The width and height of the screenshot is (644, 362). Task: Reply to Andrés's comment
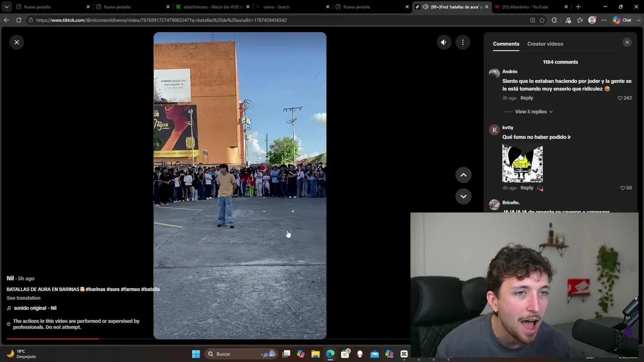[x=527, y=98]
